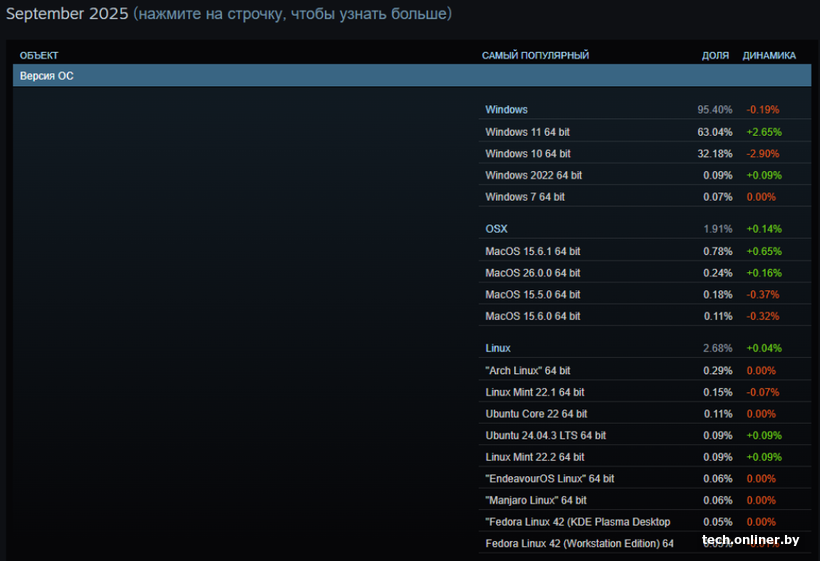Select the Linux Mint 22.2 64 bit row
The image size is (820, 561).
click(x=645, y=457)
